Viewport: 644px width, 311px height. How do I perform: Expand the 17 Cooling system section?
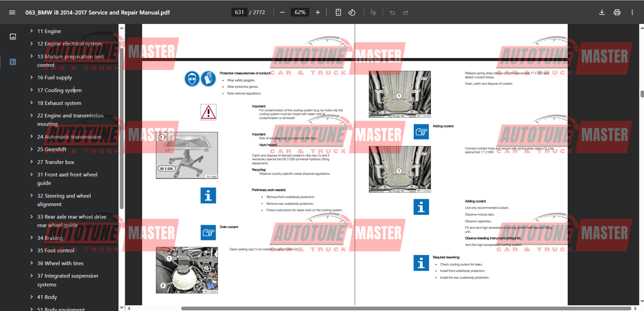click(31, 90)
